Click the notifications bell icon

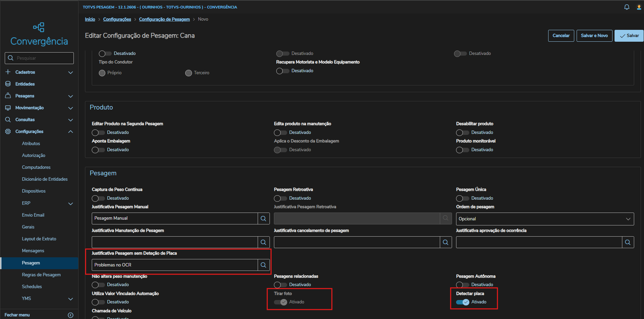627,7
